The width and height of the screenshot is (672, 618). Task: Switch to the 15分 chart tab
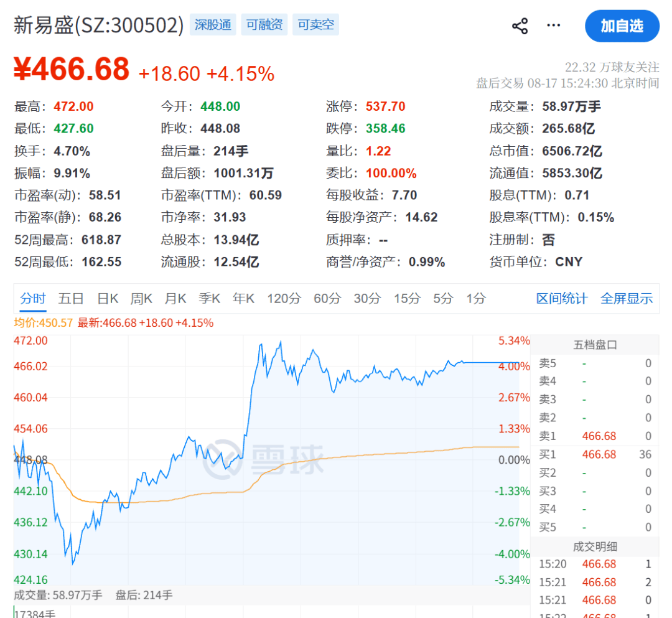pos(407,298)
